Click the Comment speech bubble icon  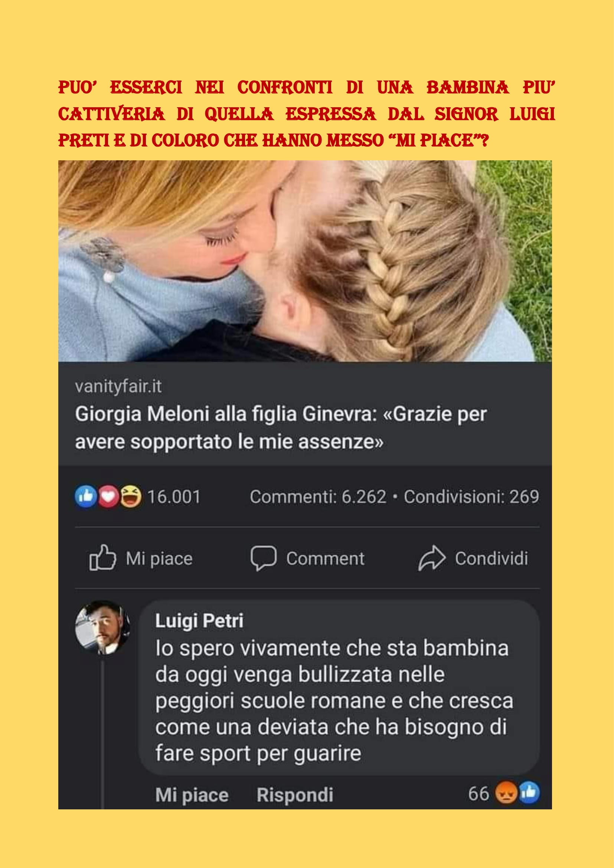(x=264, y=558)
